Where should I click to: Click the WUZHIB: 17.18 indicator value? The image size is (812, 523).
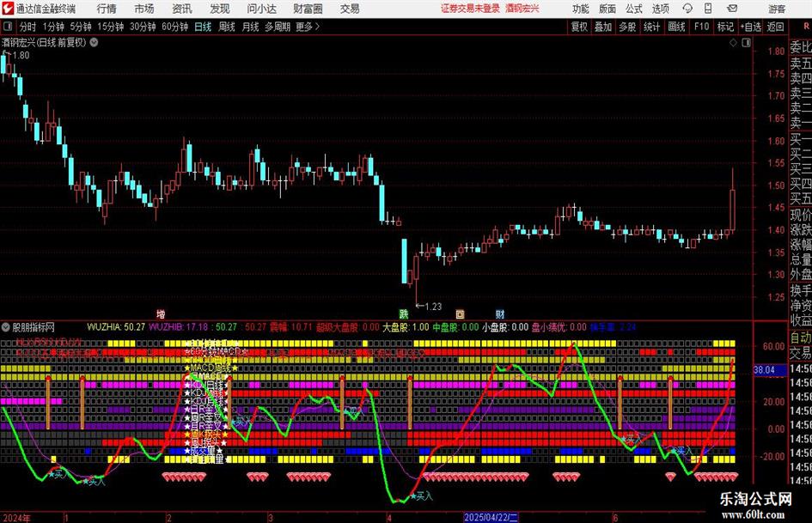178,327
